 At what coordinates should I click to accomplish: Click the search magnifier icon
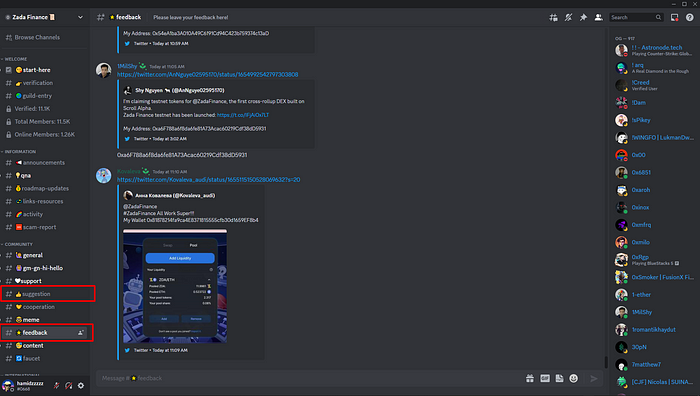[658, 17]
